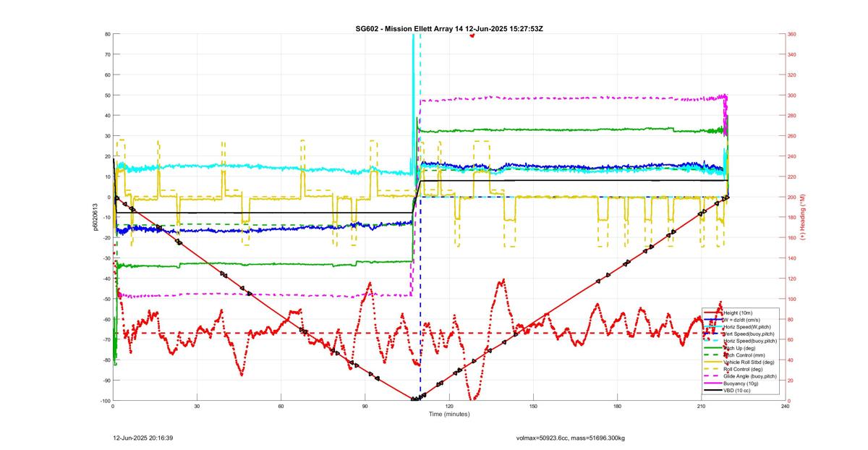Image resolution: width=868 pixels, height=450 pixels.
Task: Click the 'Time (minutes)' x-axis label
Action: 449,415
